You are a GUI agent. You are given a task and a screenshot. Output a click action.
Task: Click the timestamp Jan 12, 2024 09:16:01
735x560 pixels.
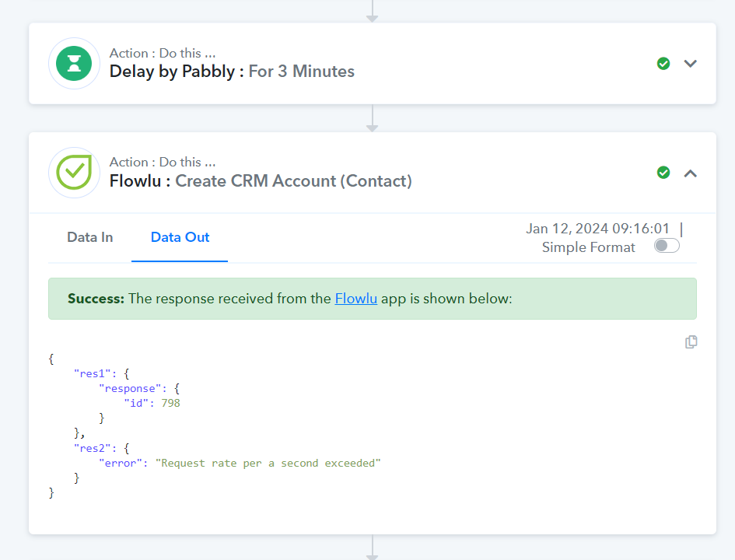597,229
